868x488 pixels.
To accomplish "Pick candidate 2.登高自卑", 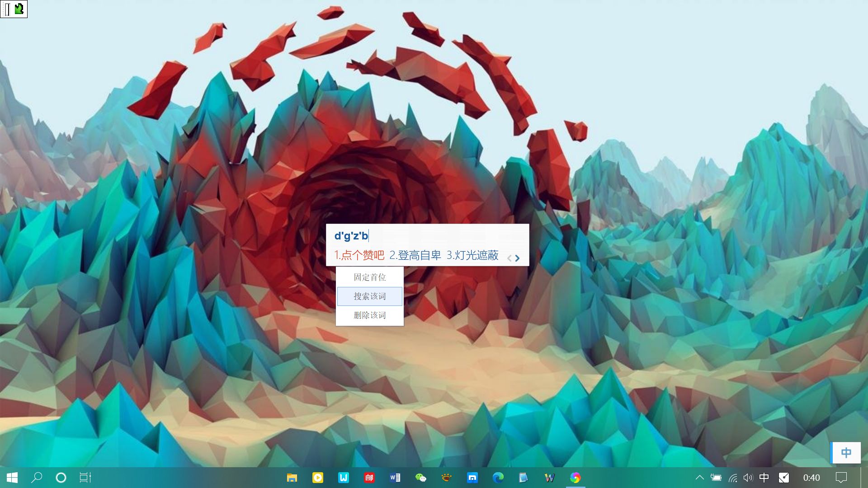I will point(415,255).
